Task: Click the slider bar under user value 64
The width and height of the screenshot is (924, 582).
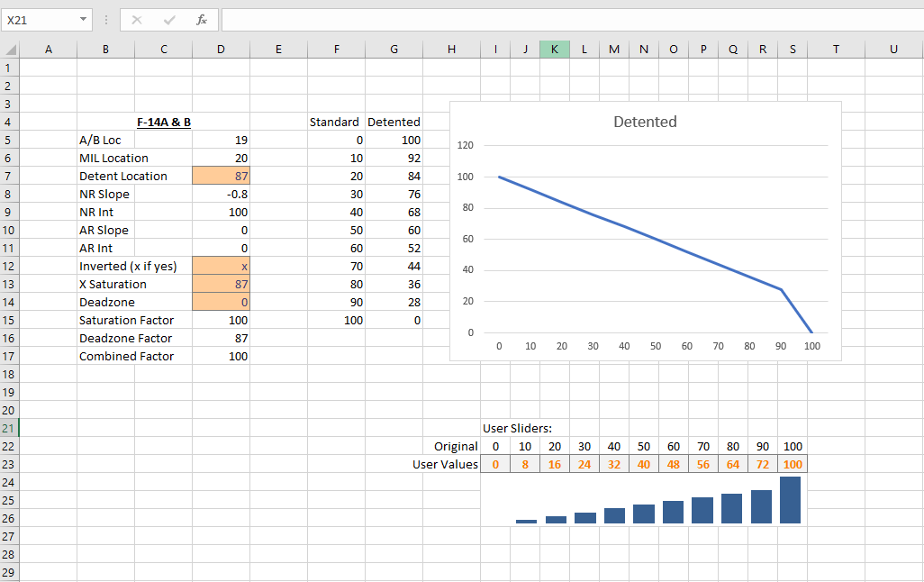Action: [731, 508]
